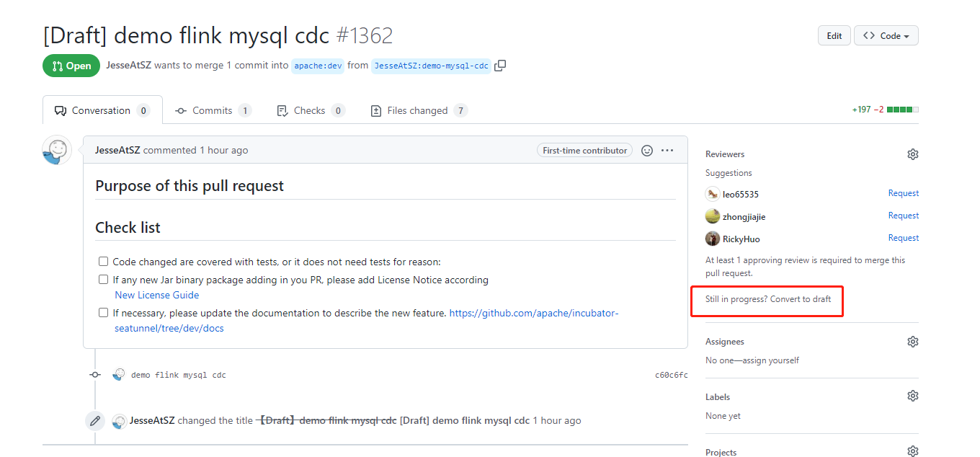The height and width of the screenshot is (457, 980).
Task: Request review from leo65535
Action: (903, 193)
